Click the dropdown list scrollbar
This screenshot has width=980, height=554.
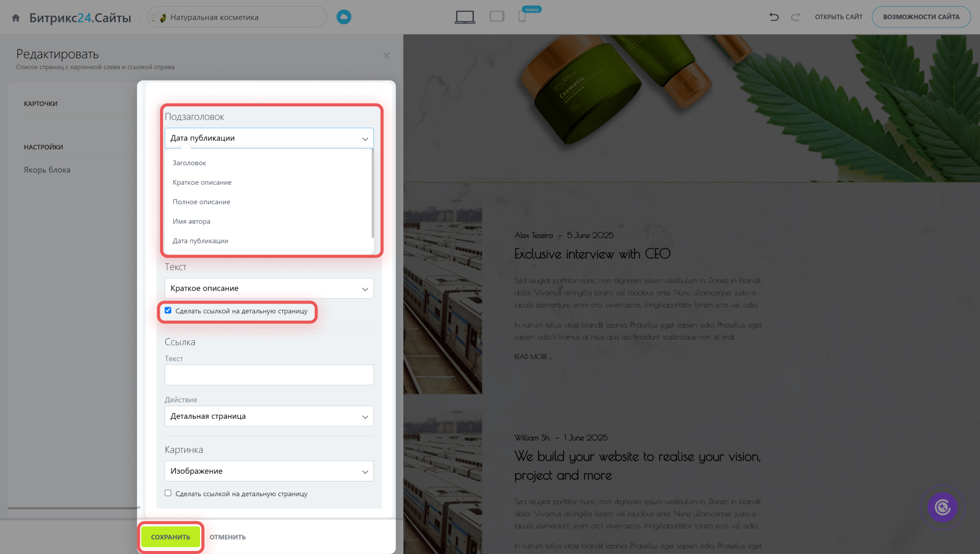(x=373, y=194)
